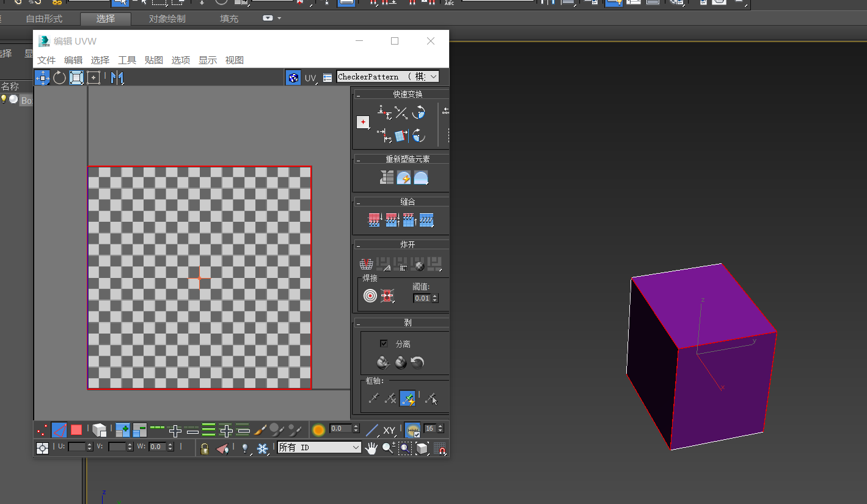Click the Stitch to target icon
The width and height of the screenshot is (867, 504).
click(375, 220)
